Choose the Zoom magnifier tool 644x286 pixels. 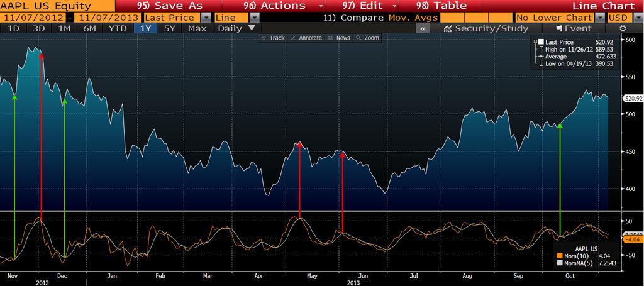click(367, 38)
